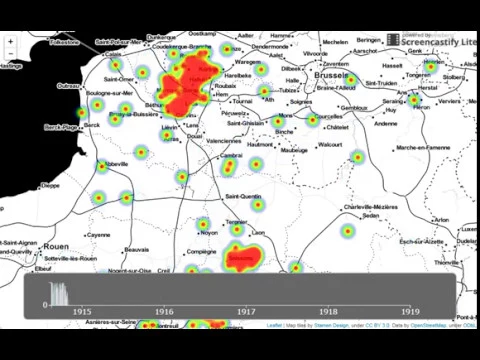Click the Compiègne label

201,252
